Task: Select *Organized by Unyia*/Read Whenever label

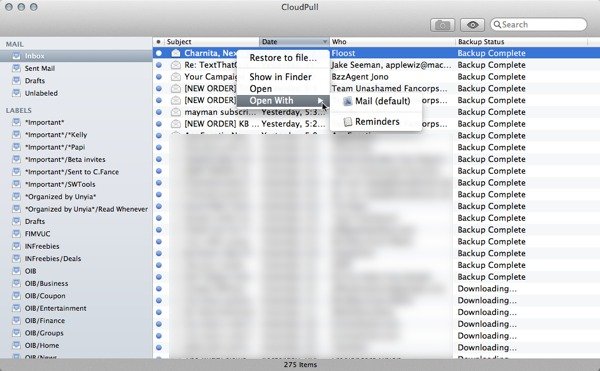Action: coord(76,209)
